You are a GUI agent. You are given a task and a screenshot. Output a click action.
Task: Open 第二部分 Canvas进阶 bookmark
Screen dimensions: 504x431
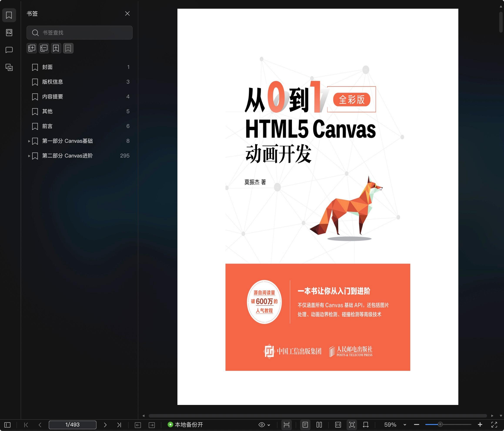pos(80,156)
